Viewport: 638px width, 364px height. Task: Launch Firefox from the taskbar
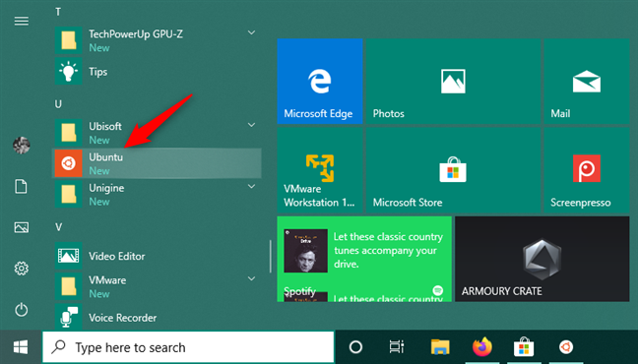[482, 347]
